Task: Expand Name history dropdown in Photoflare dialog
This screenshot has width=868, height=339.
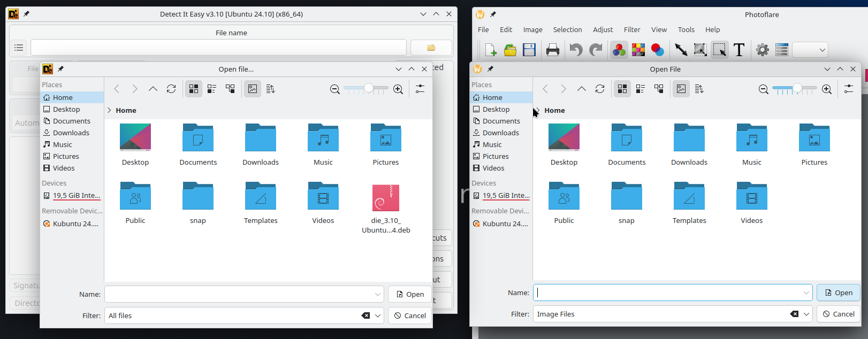Action: pos(806,292)
